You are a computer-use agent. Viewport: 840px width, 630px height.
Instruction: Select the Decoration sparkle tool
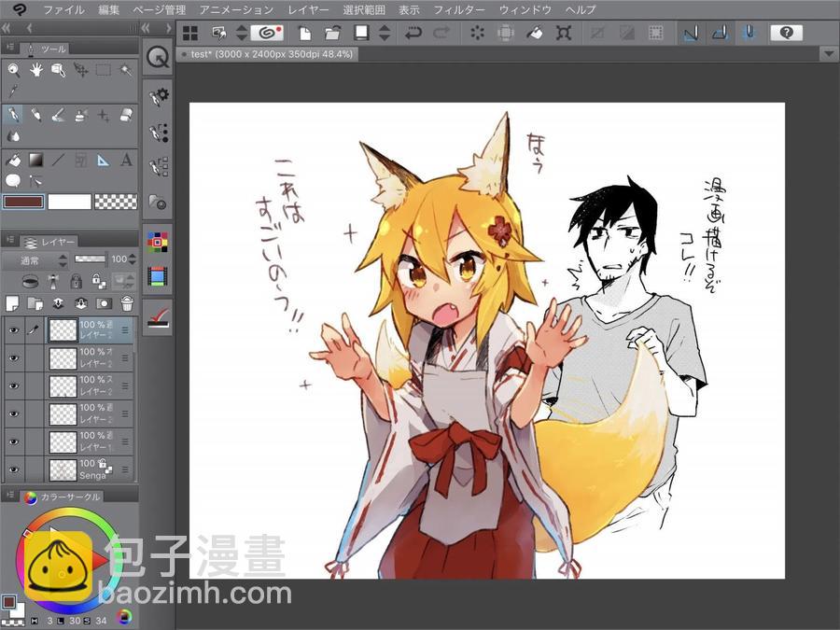point(104,115)
